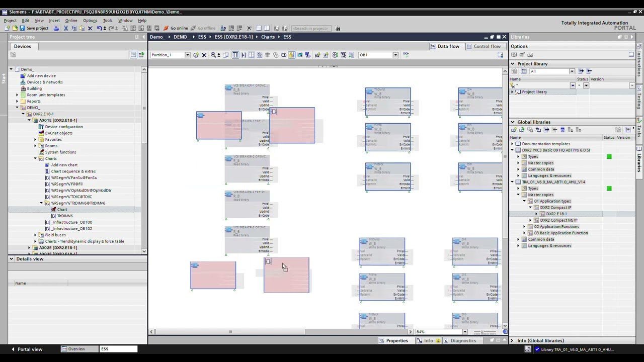644x362 pixels.
Task: Open the Edit menu
Action: pos(25,21)
